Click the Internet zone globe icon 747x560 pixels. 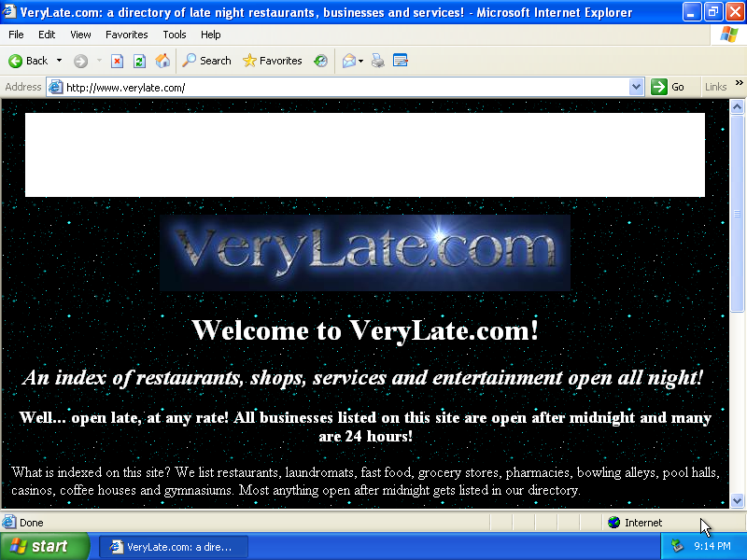pyautogui.click(x=614, y=523)
